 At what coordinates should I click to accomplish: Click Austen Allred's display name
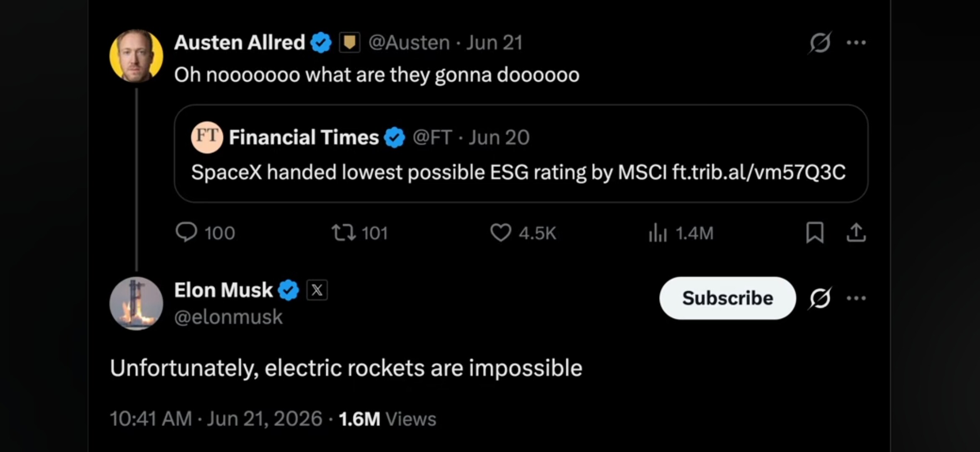coord(240,42)
